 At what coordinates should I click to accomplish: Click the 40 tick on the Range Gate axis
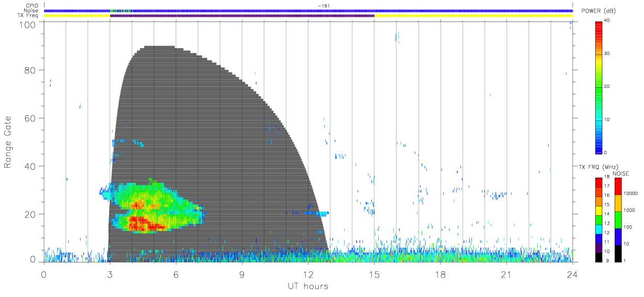coord(30,166)
